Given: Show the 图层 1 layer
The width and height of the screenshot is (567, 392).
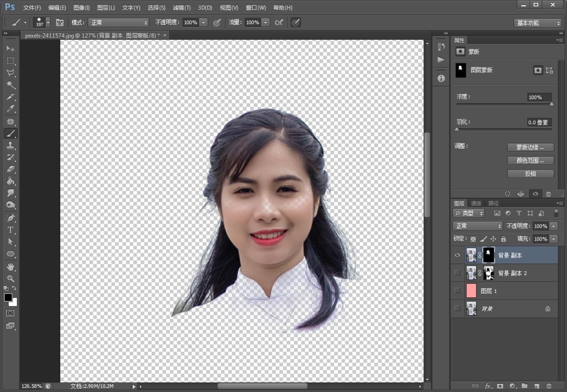Looking at the screenshot, I should pyautogui.click(x=457, y=291).
